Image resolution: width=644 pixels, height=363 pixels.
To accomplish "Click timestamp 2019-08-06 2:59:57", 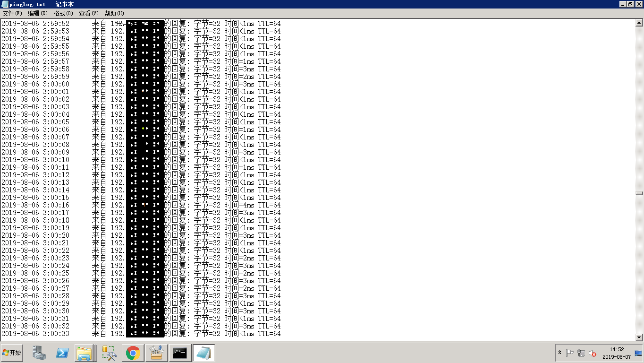I will [x=35, y=61].
